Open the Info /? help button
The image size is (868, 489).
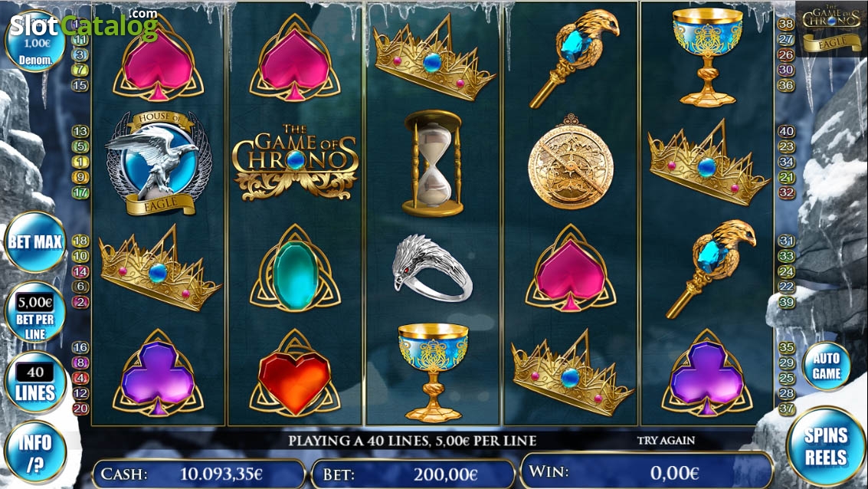(35, 452)
